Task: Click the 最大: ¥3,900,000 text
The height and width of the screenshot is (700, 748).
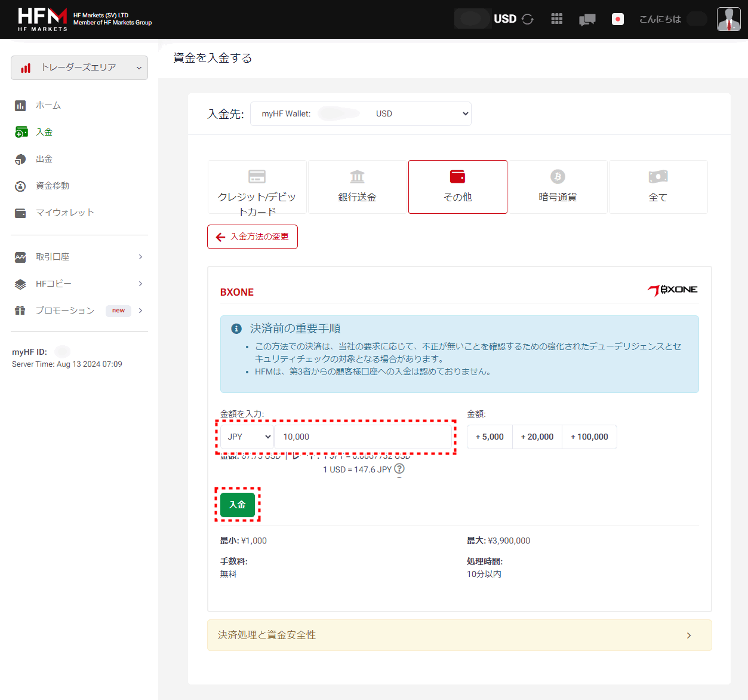Action: coord(498,541)
